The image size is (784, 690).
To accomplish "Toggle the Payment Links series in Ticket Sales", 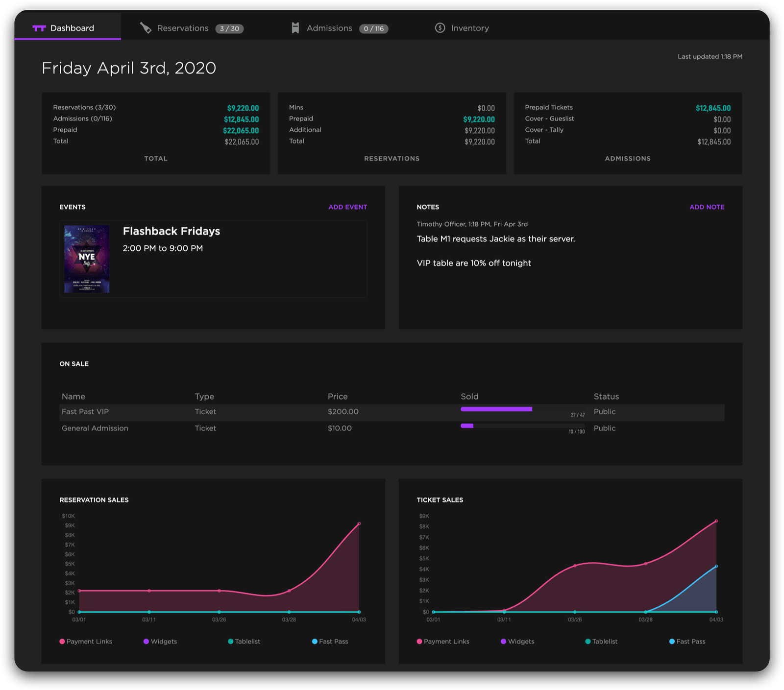I will (443, 641).
